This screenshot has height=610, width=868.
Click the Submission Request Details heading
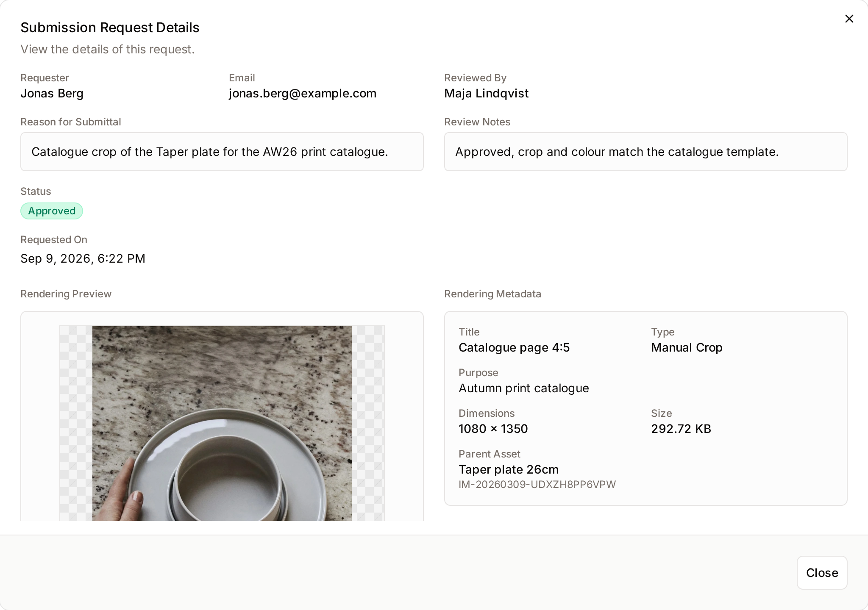[x=110, y=28]
